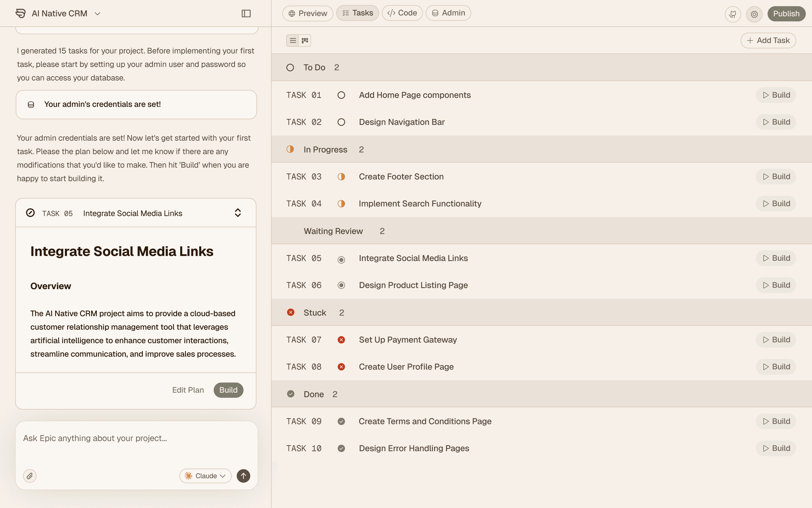Collapse the sidebar panel icon

pyautogui.click(x=246, y=14)
